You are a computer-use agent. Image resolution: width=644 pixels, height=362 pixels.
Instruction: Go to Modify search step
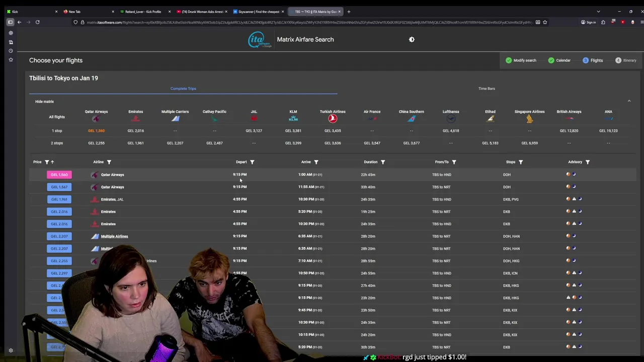point(521,60)
